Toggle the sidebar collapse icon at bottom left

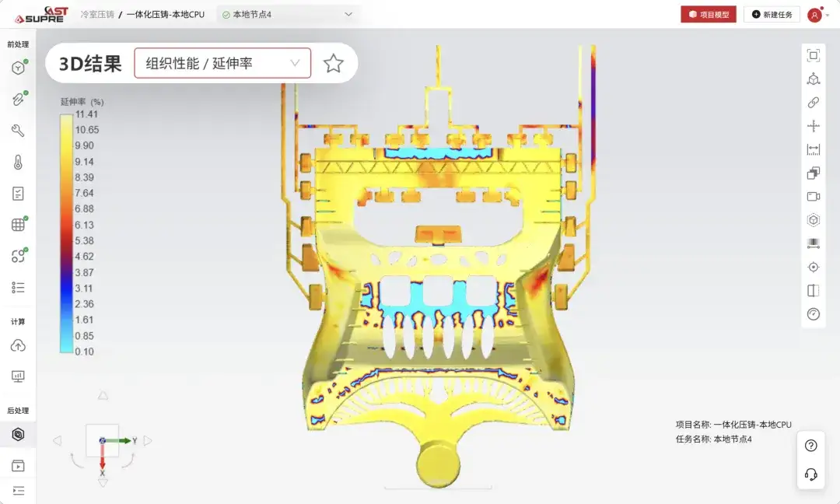(18, 491)
